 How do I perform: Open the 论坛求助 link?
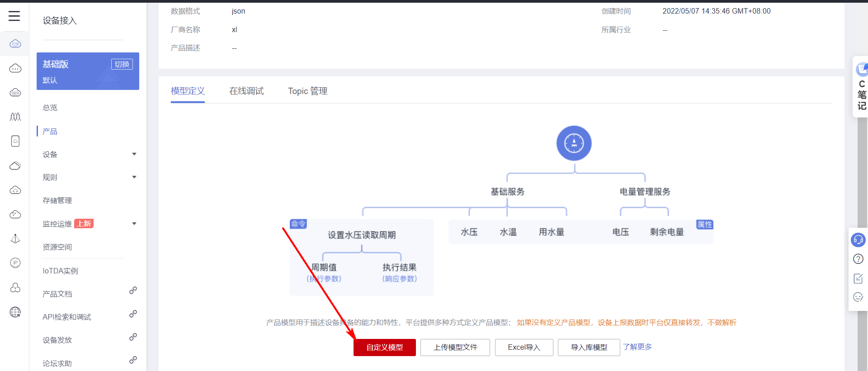click(x=57, y=364)
